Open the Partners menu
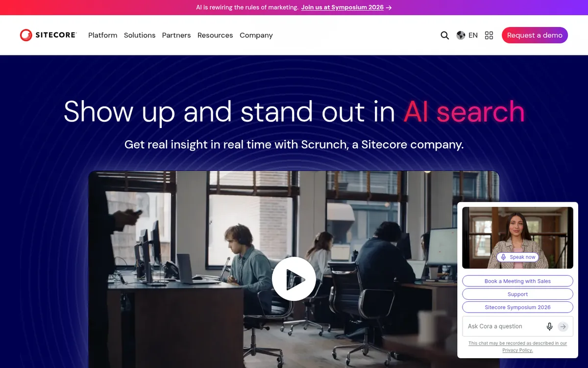 point(176,35)
